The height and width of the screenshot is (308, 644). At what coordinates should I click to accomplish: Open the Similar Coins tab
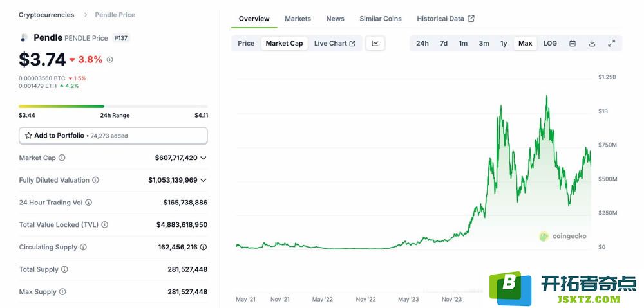[x=381, y=19]
